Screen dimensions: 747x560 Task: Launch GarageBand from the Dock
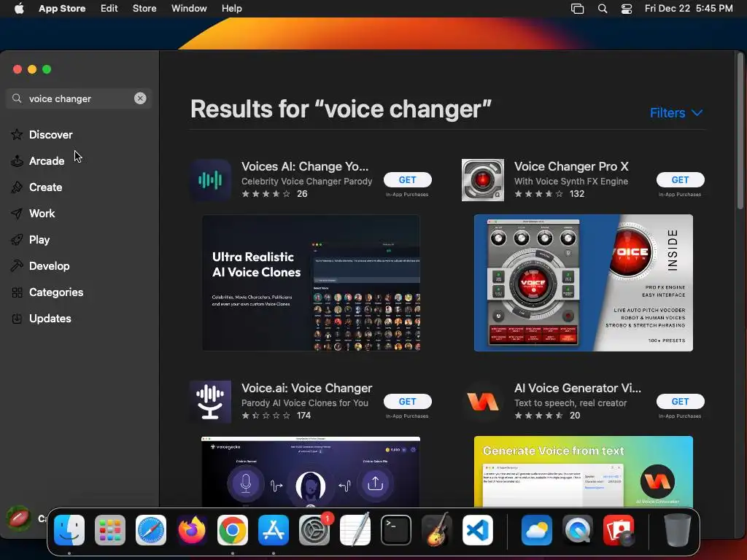point(437,530)
